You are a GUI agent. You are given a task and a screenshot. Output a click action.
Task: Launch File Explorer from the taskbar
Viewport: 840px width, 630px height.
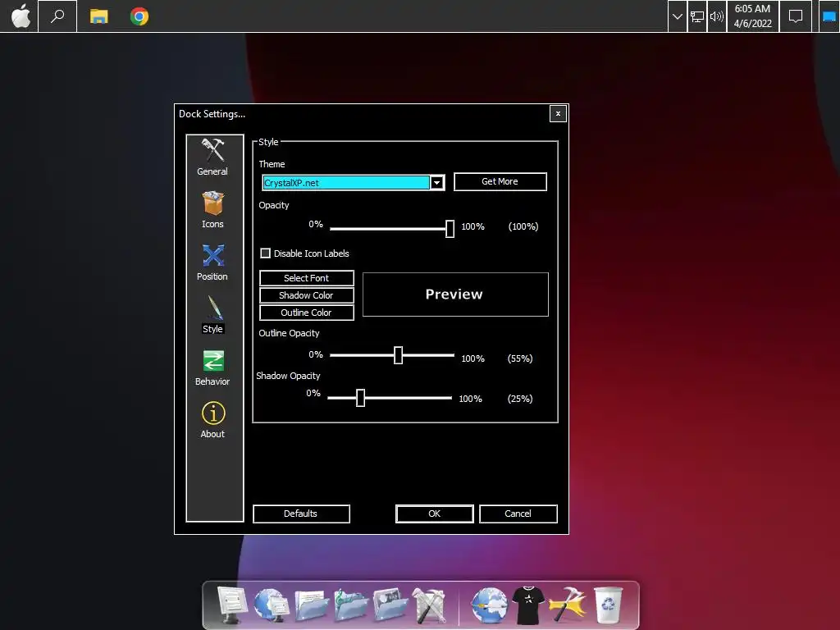click(x=98, y=16)
